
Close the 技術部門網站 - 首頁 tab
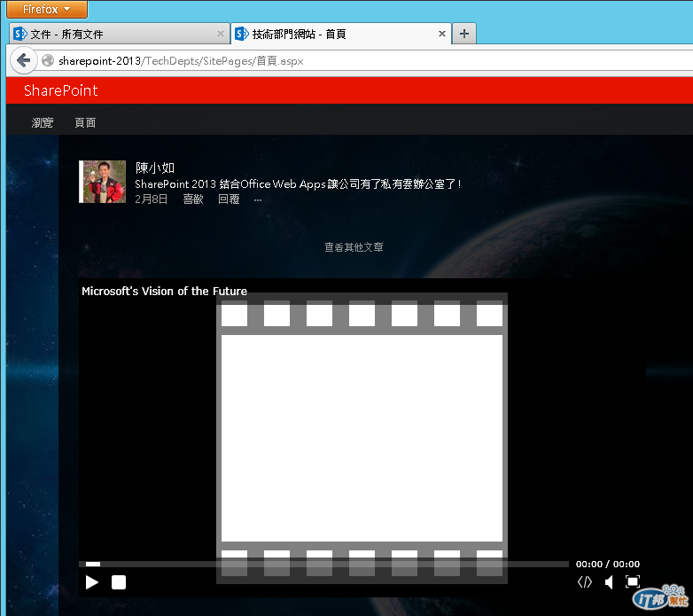[441, 34]
